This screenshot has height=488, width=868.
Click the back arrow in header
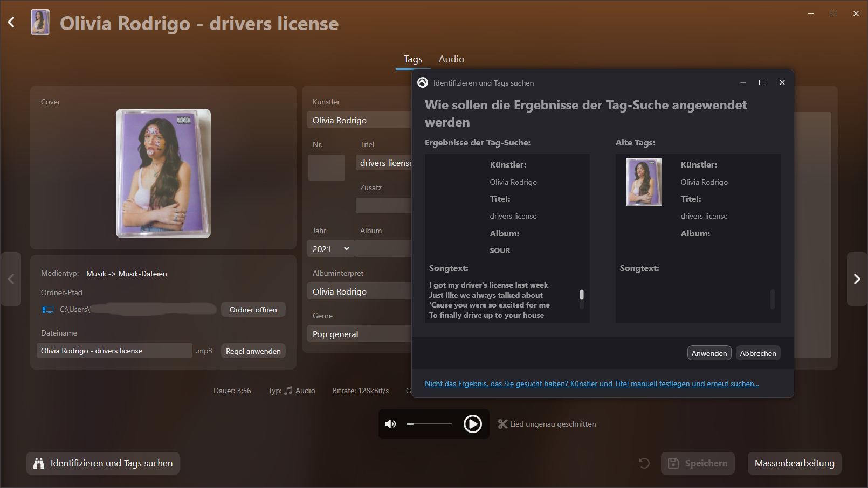[x=11, y=23]
